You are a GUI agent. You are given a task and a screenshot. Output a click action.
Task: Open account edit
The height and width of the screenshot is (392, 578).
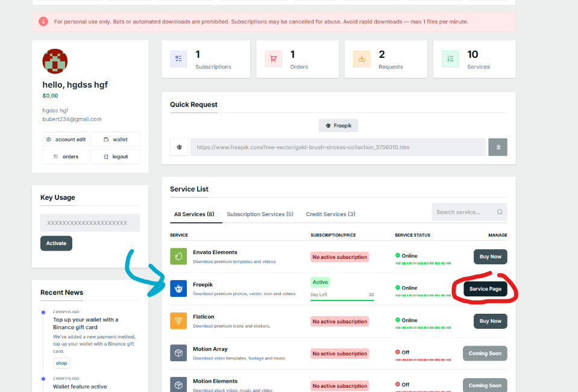66,140
